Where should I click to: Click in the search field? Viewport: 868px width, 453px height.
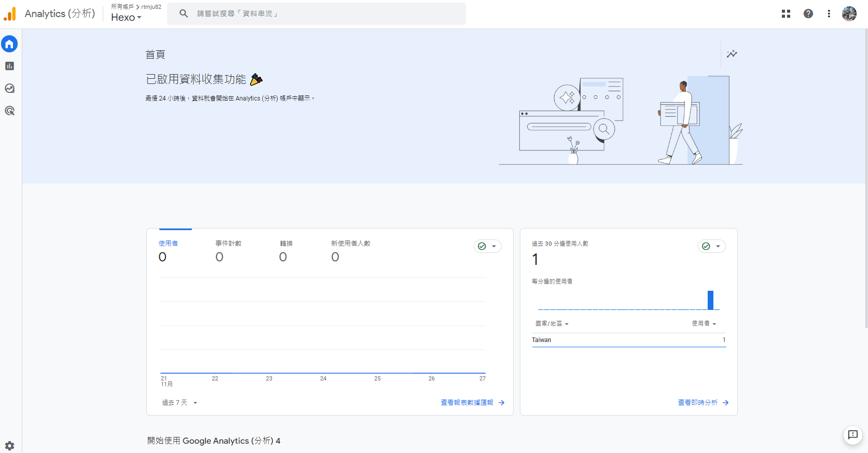coord(316,13)
